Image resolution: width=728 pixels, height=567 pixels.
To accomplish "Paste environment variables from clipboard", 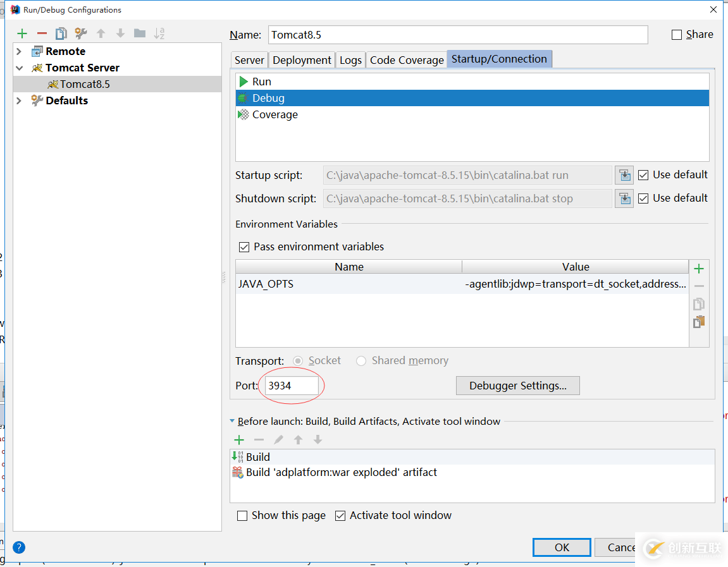I will tap(699, 322).
